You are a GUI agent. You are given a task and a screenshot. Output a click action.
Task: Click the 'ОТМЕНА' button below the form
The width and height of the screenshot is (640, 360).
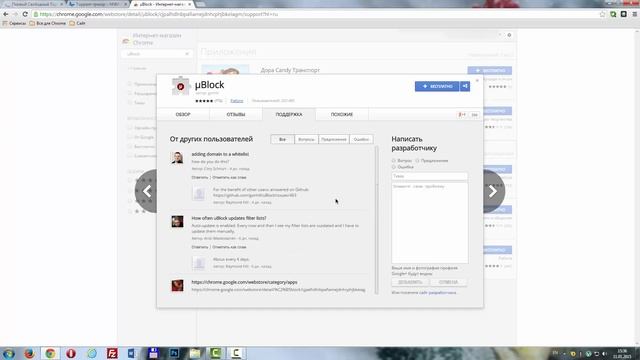click(448, 282)
